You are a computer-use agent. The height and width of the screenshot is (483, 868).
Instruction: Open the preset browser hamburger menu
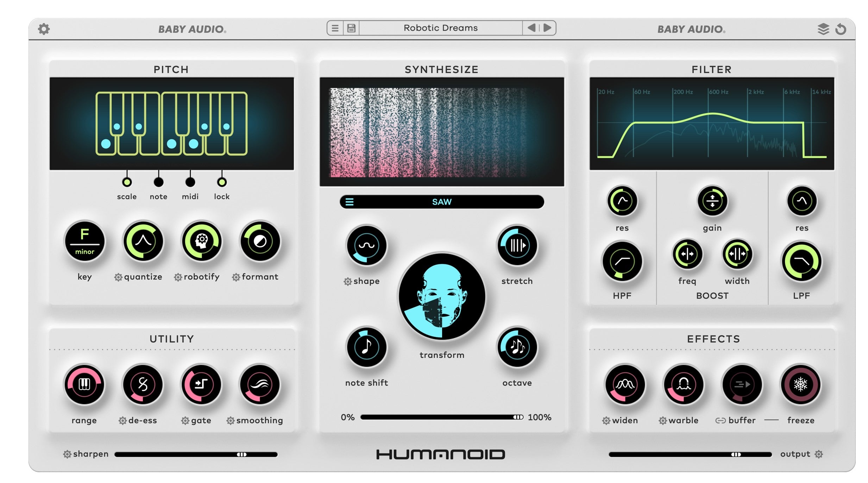335,28
